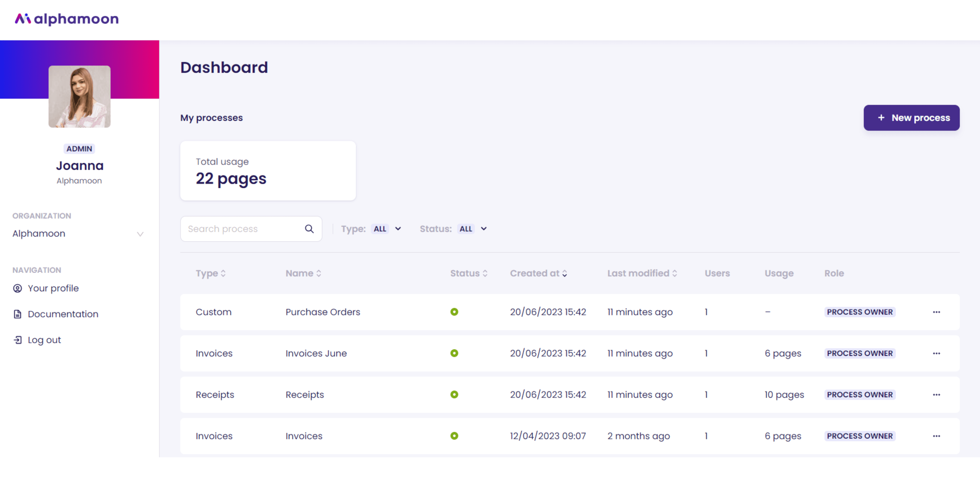Create a New process
The width and height of the screenshot is (980, 490).
click(x=911, y=118)
